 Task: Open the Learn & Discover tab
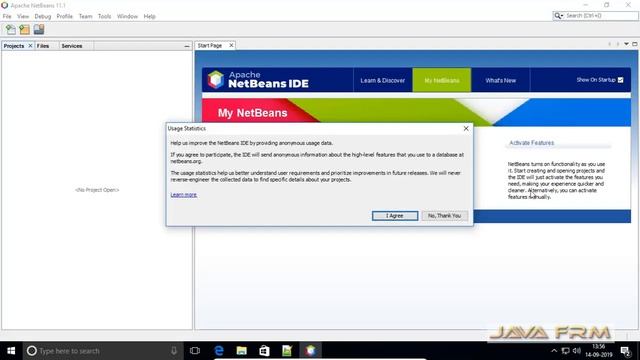click(x=382, y=80)
